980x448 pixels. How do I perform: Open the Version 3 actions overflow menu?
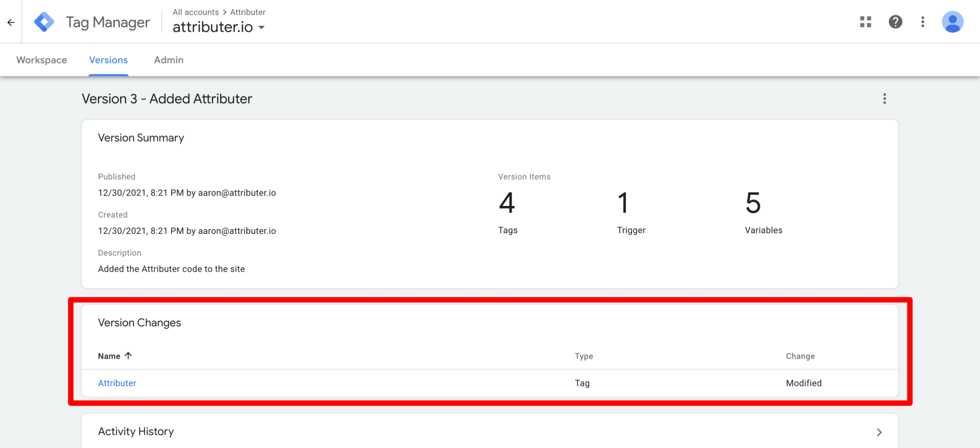point(884,98)
